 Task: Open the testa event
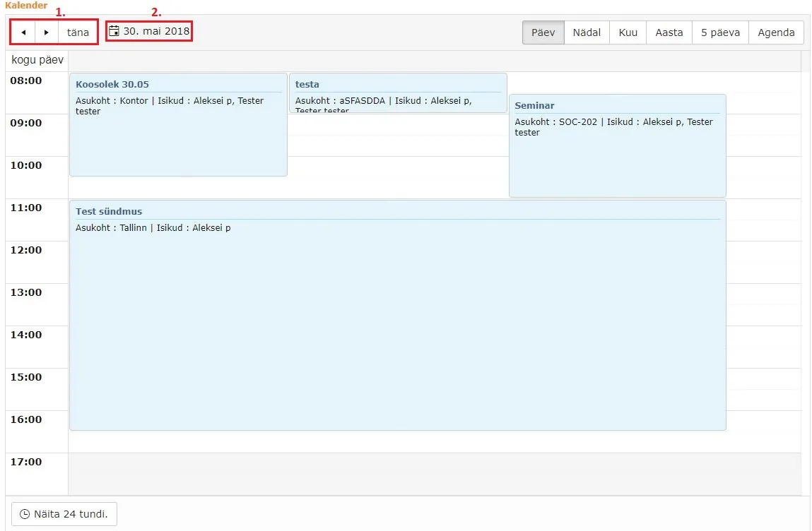point(399,93)
